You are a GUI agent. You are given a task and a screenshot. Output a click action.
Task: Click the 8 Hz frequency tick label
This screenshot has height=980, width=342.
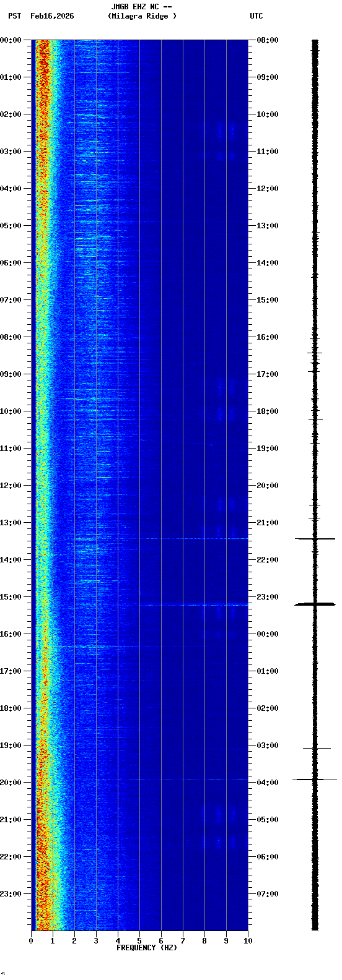204,941
